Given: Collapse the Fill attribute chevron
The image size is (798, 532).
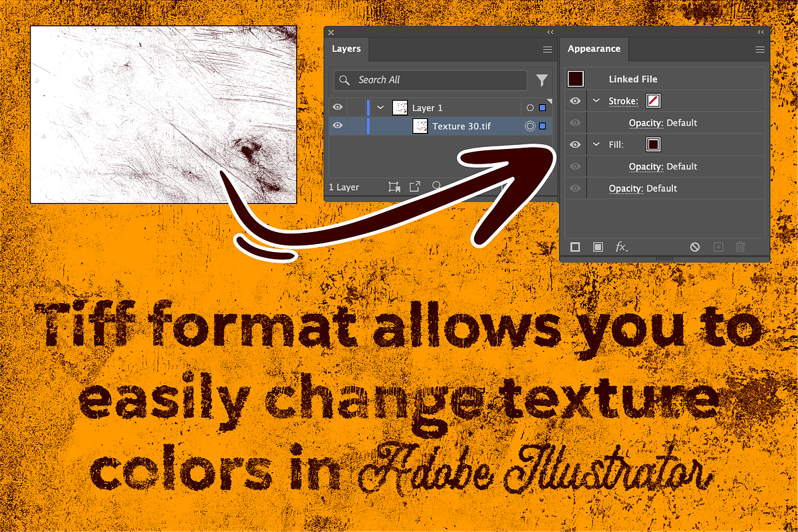Looking at the screenshot, I should click(596, 144).
